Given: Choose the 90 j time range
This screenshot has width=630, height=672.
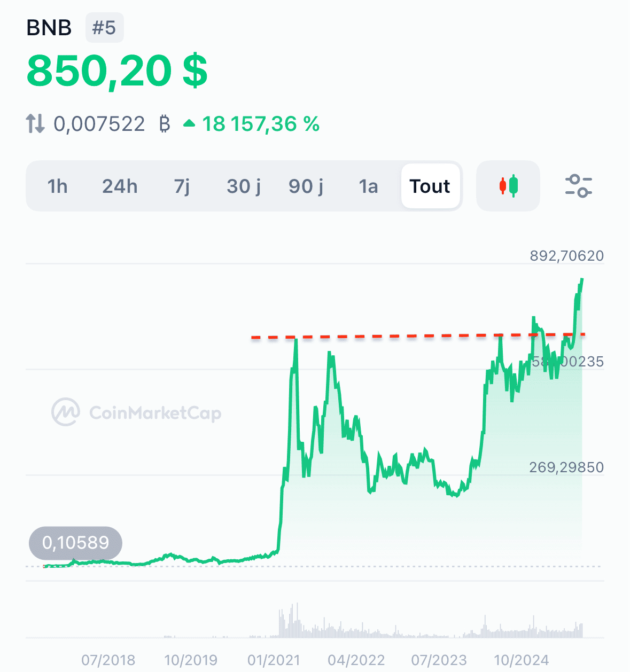Looking at the screenshot, I should tap(306, 186).
